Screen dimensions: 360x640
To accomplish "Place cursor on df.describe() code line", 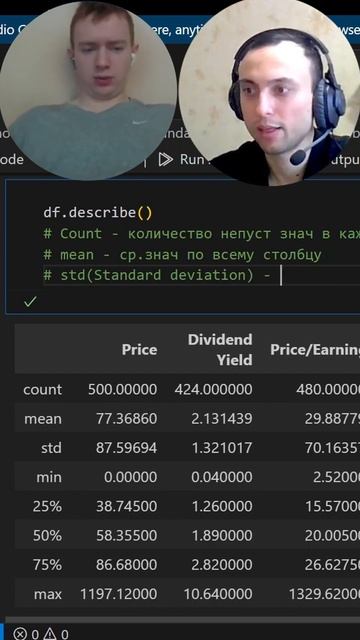I will 98,213.
